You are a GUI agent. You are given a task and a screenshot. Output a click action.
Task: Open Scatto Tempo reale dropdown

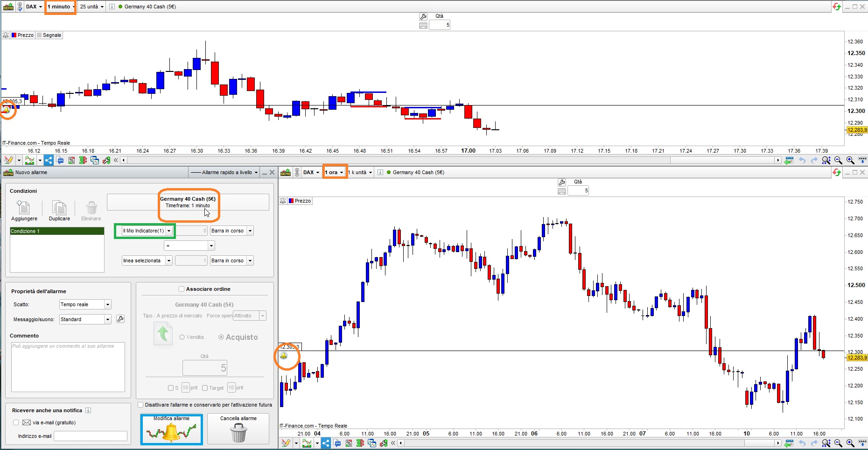coord(85,304)
